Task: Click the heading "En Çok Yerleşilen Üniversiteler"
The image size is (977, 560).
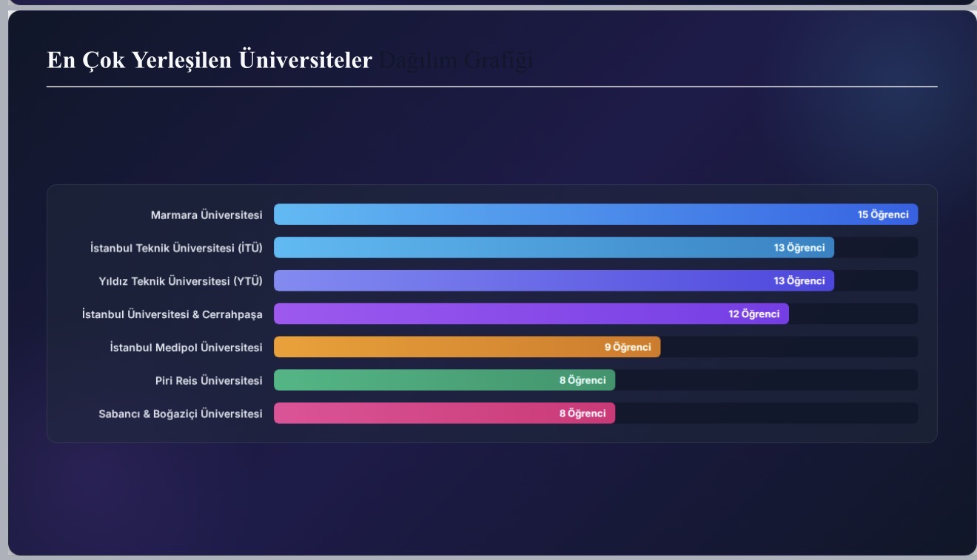Action: point(209,60)
